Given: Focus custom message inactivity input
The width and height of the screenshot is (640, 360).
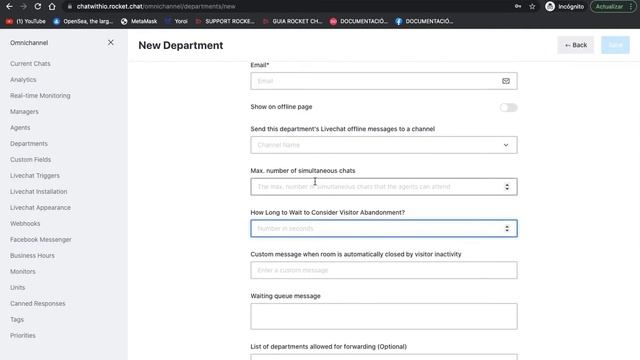Looking at the screenshot, I should (384, 270).
